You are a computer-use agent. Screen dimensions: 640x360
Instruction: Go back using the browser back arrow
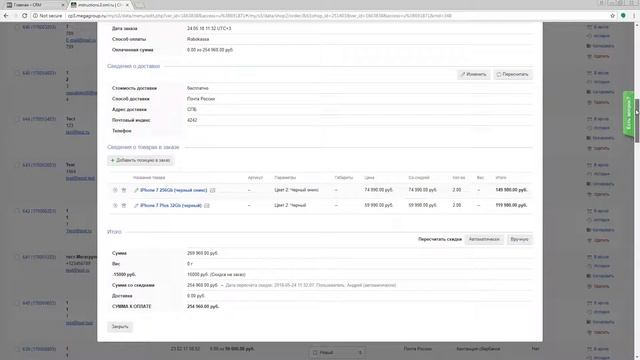tap(6, 16)
